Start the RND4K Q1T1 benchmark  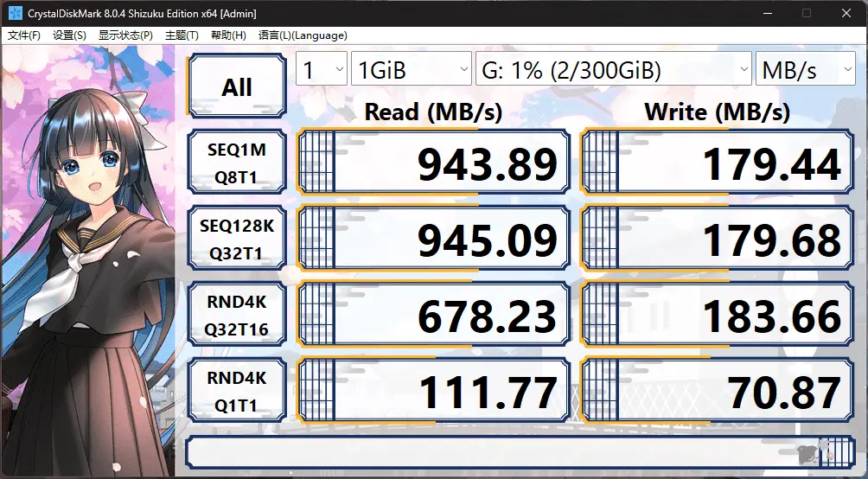pos(236,392)
